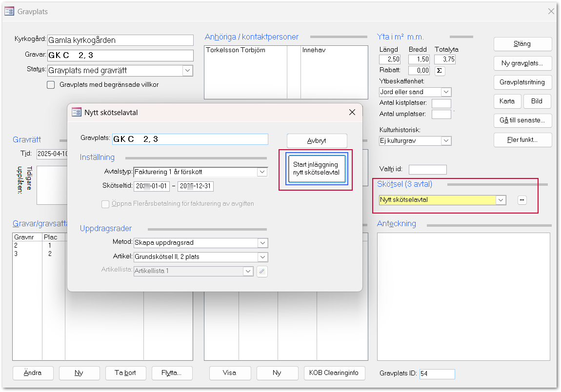Close the Nytt skötselavtal dialog
Image resolution: width=561 pixels, height=392 pixels.
[352, 112]
